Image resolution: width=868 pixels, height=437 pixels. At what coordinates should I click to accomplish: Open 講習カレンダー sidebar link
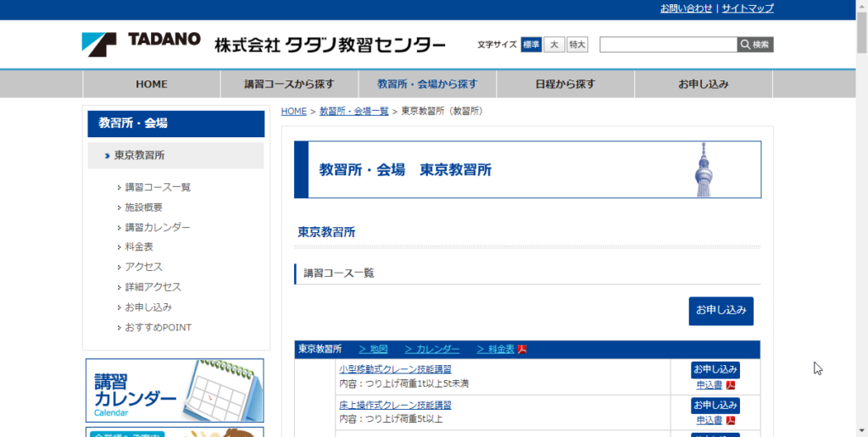(157, 227)
